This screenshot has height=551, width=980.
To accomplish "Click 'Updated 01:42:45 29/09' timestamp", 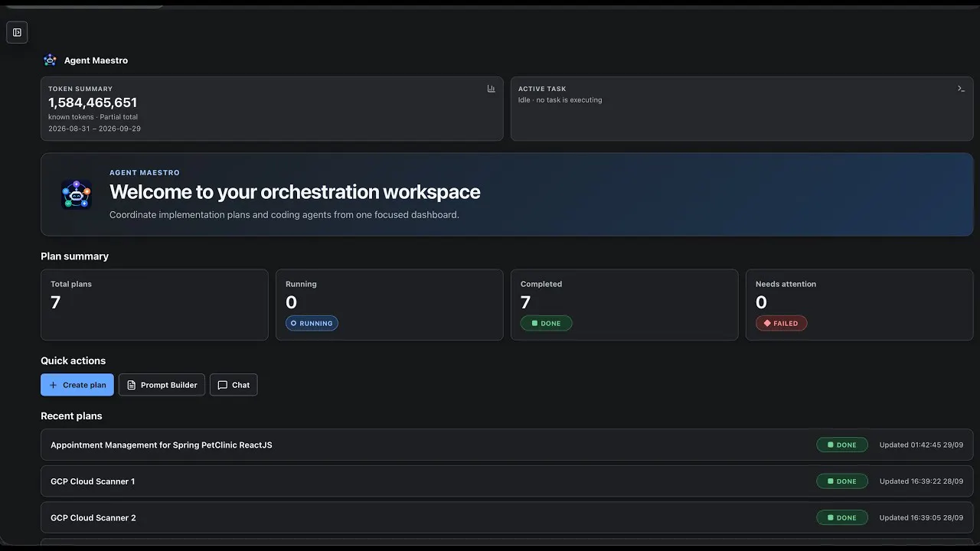I will click(x=921, y=445).
